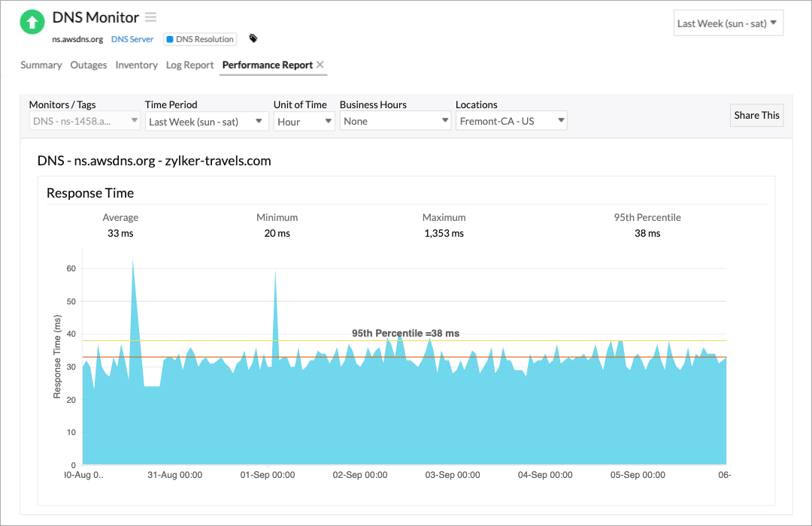Screen dimensions: 812x526
Task: Open the Last Week selector at top right
Action: [727, 23]
